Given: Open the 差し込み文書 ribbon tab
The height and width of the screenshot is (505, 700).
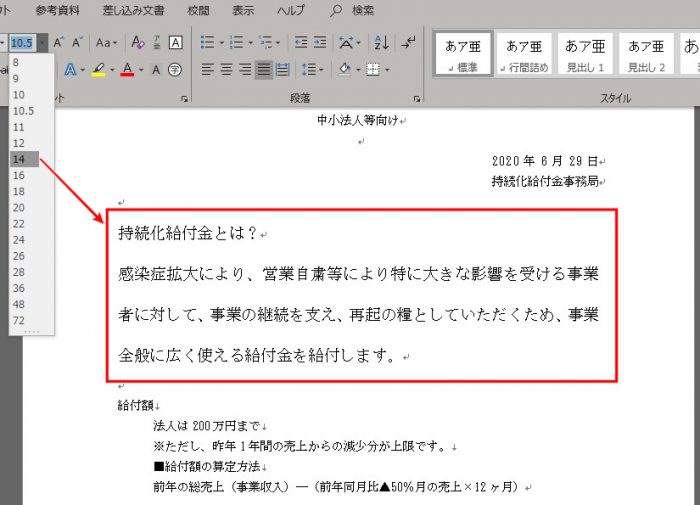Looking at the screenshot, I should pyautogui.click(x=133, y=10).
